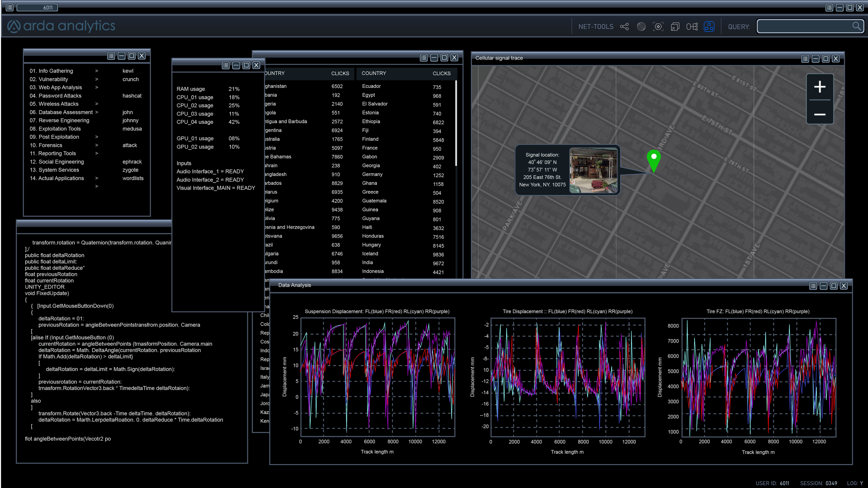Toggle the blue dashboard grid view icon
Image resolution: width=868 pixels, height=488 pixels.
coord(709,27)
